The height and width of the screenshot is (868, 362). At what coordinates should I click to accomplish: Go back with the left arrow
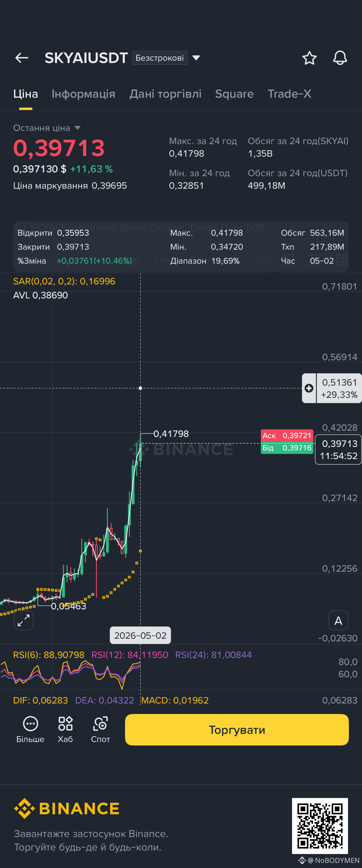[x=22, y=58]
